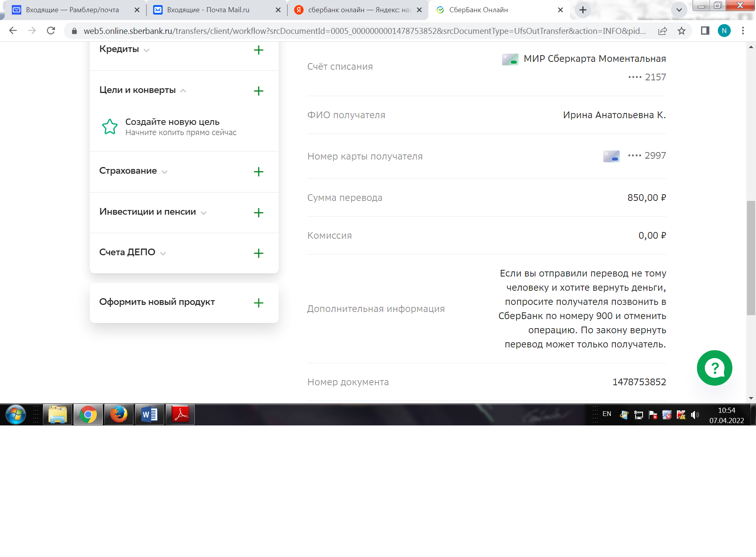
Task: Click the commission value 0,00 ₽
Action: pos(652,236)
